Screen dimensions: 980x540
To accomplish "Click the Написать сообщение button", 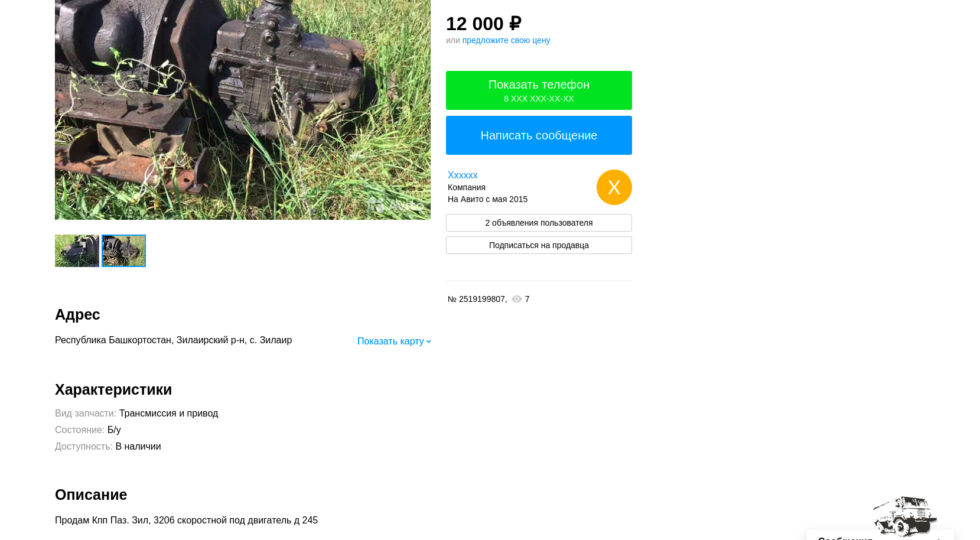I will 539,135.
